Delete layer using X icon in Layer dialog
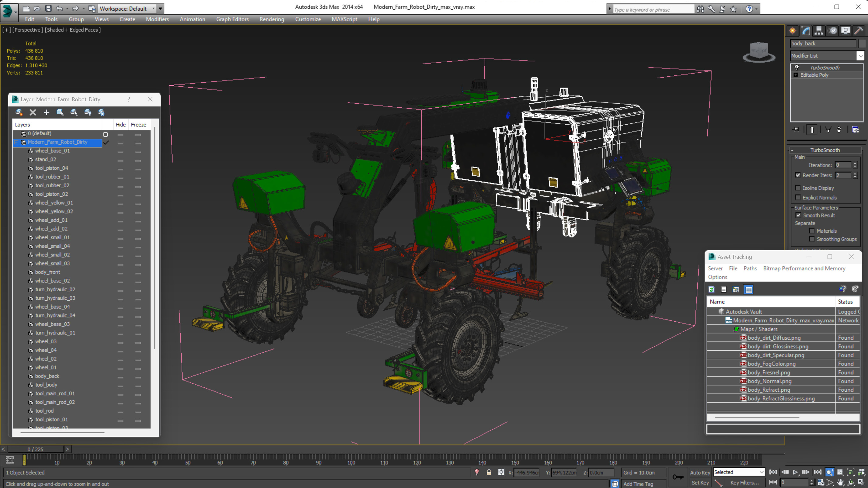This screenshot has height=488, width=868. pos(33,112)
